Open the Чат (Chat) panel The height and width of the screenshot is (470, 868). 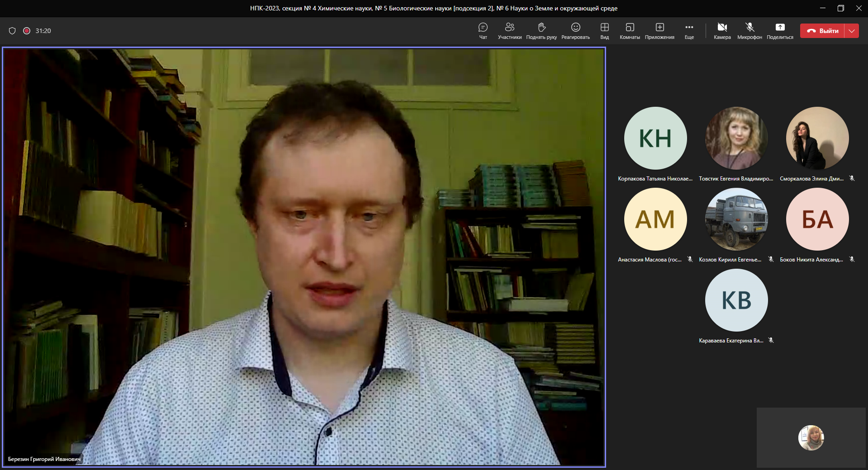tap(483, 31)
